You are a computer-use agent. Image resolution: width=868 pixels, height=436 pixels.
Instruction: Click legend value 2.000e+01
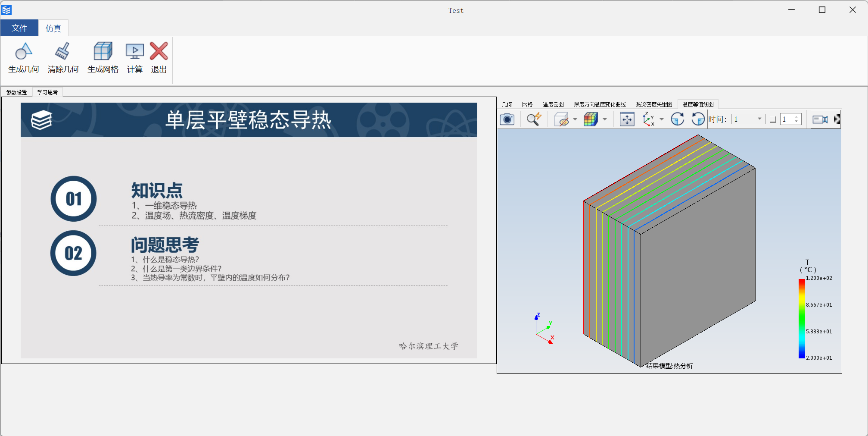[x=819, y=358]
